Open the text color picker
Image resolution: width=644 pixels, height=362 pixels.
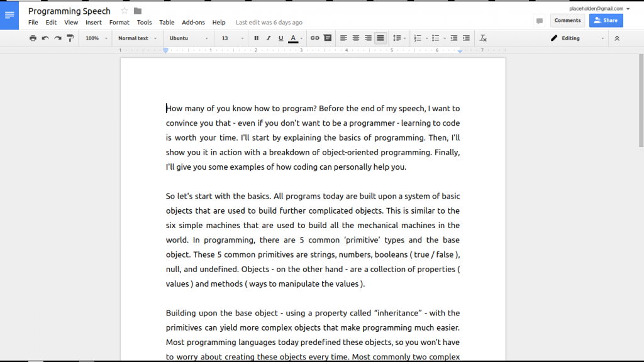point(296,38)
